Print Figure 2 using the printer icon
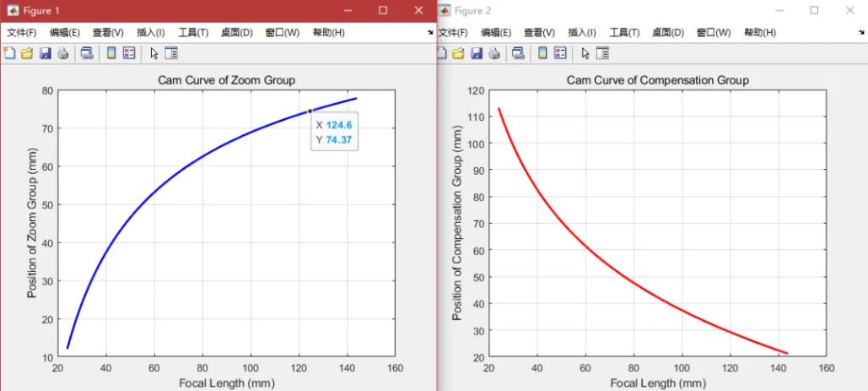This screenshot has width=868, height=391. [494, 53]
